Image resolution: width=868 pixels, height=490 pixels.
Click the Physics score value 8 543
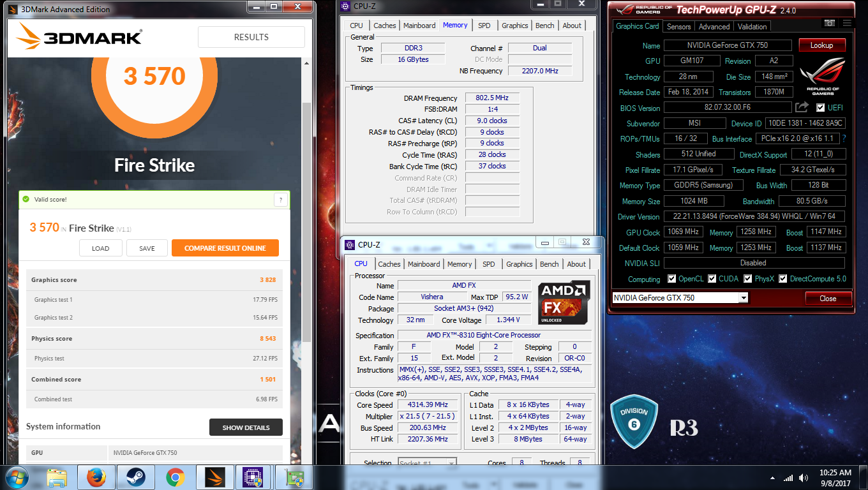pyautogui.click(x=267, y=339)
